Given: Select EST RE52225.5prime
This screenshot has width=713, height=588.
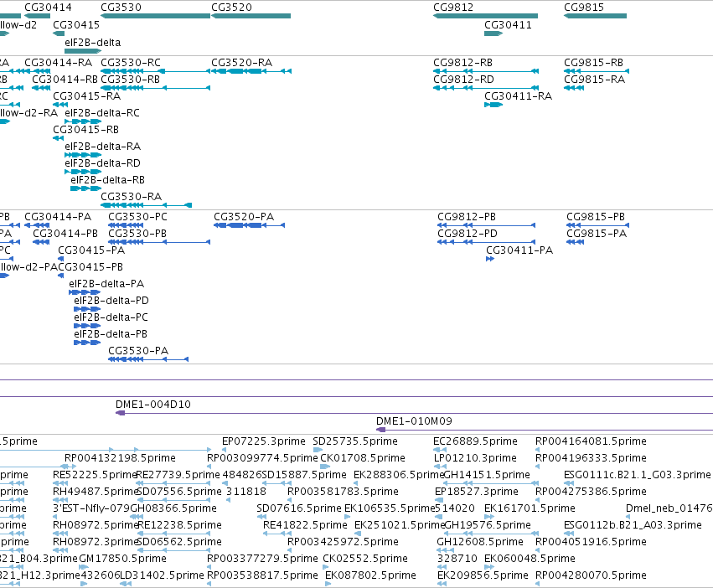Looking at the screenshot, I should point(95,475).
